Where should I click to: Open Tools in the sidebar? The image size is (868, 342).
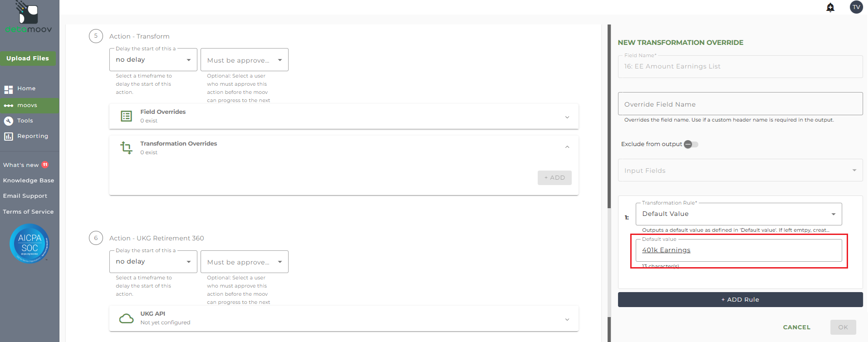point(25,121)
